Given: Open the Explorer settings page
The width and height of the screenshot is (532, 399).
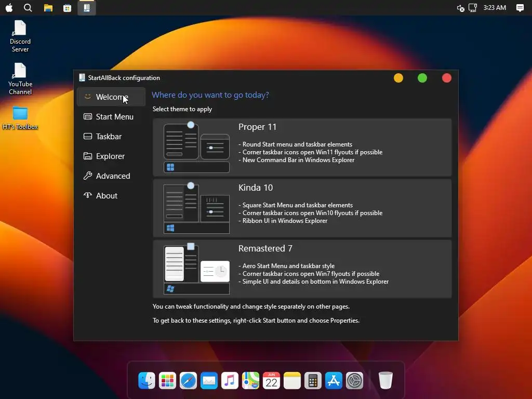Looking at the screenshot, I should pyautogui.click(x=111, y=156).
